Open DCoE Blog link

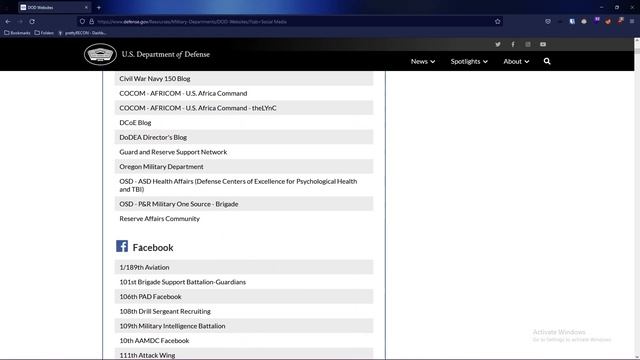pyautogui.click(x=135, y=122)
